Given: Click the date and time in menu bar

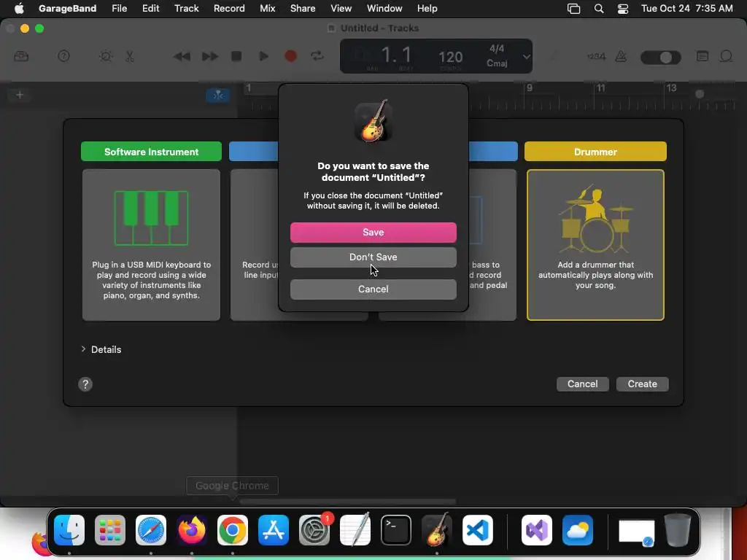Looking at the screenshot, I should pos(686,8).
